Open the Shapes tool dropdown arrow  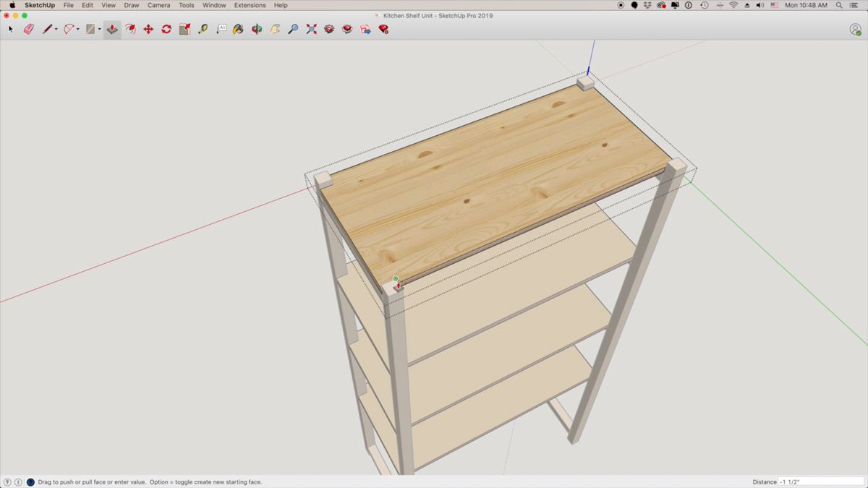98,29
